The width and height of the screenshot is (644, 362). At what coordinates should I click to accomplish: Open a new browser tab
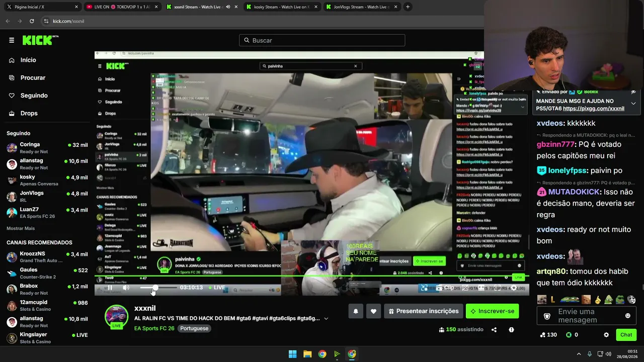(408, 7)
